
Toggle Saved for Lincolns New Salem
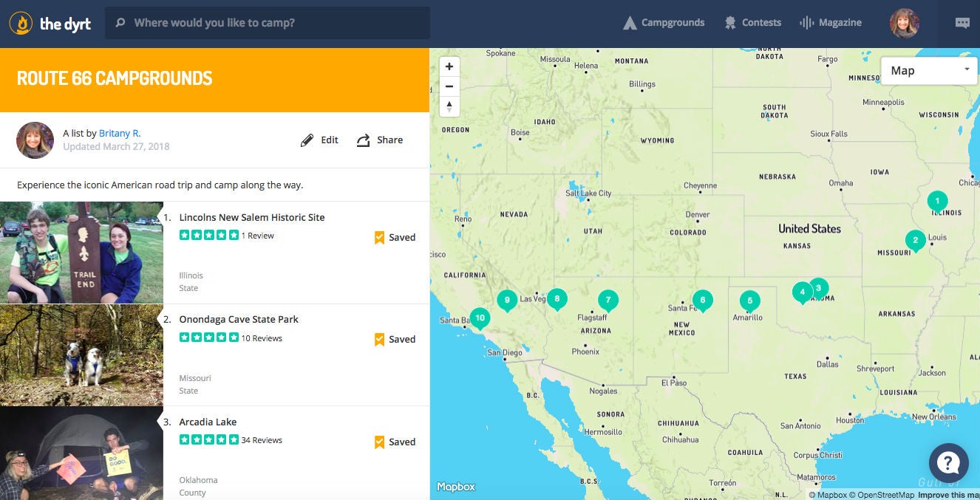[x=395, y=238]
